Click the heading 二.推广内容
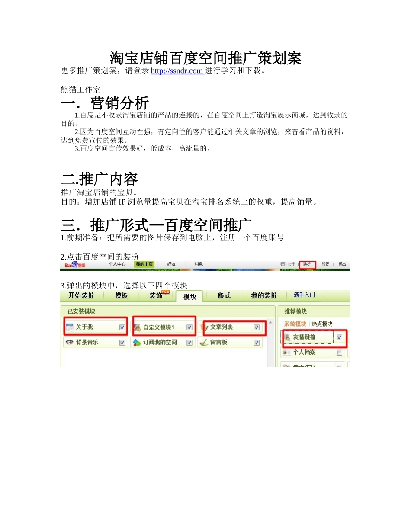This screenshot has width=411, height=532. pos(100,179)
